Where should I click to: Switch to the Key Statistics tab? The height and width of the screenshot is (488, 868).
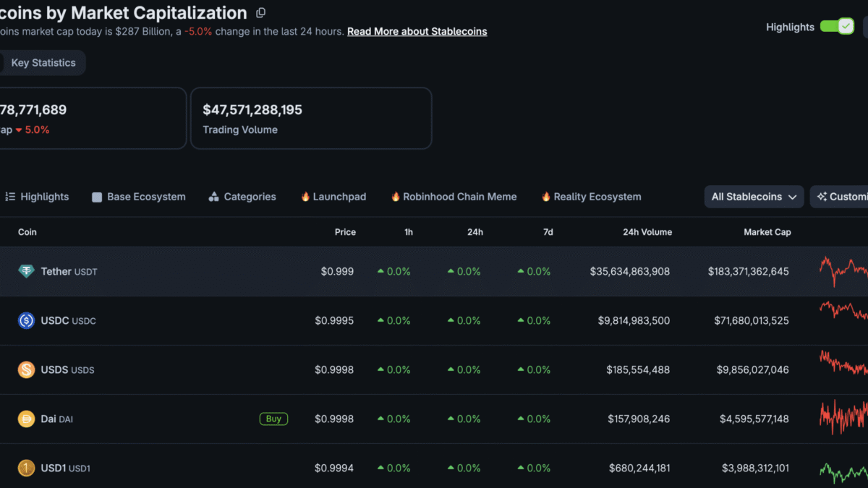43,63
